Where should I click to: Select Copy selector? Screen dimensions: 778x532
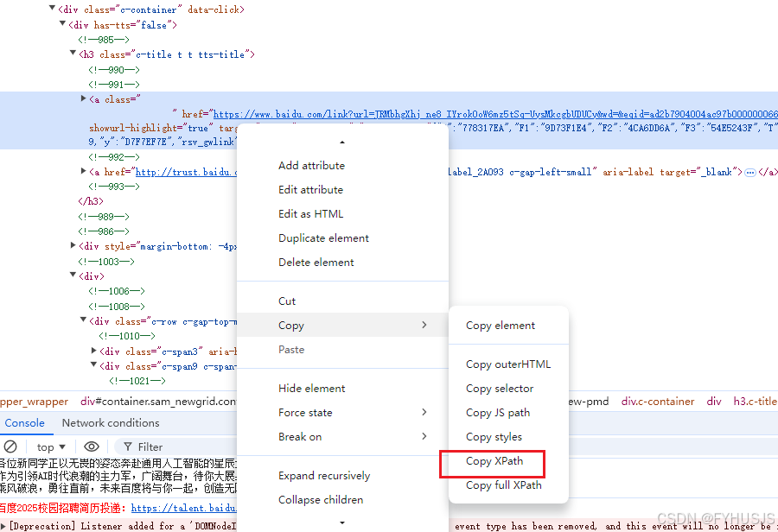[508, 389]
